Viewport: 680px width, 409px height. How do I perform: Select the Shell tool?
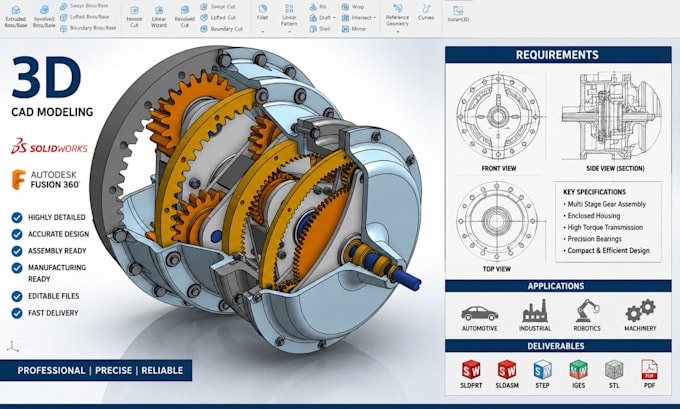pyautogui.click(x=319, y=29)
